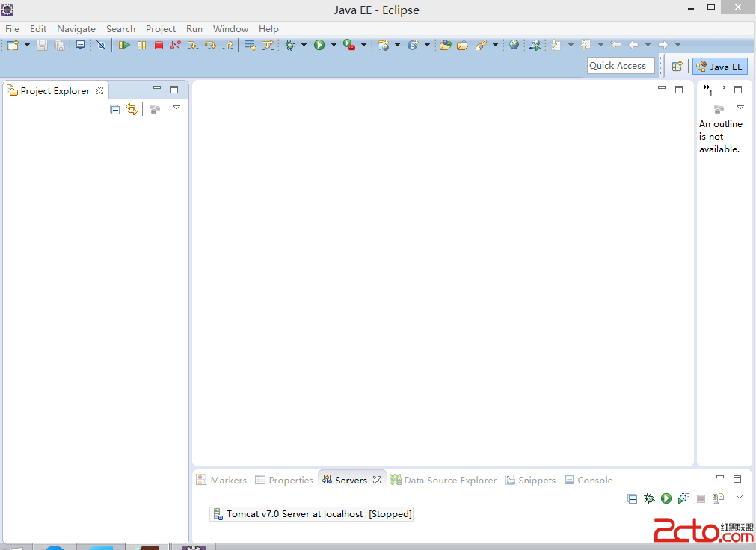Screen dimensions: 756x550
Task: Click the New Servlet icon
Action: tap(413, 45)
